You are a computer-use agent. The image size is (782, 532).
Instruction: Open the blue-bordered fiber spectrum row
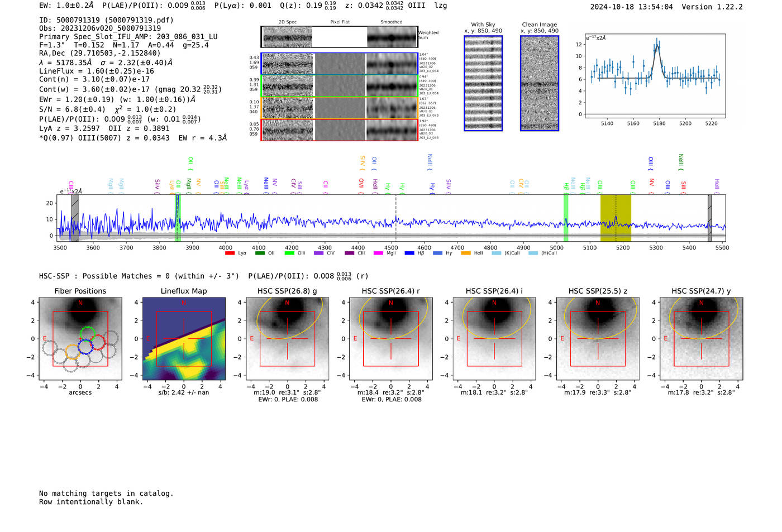click(340, 64)
